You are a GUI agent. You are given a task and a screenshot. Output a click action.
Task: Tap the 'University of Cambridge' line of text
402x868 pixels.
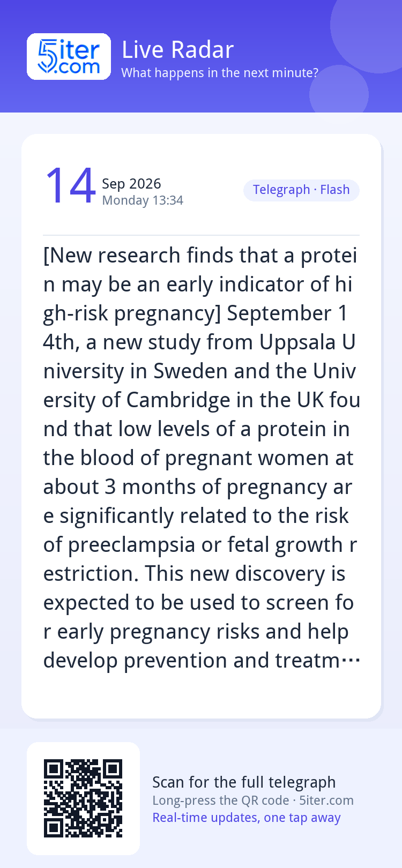(202, 400)
